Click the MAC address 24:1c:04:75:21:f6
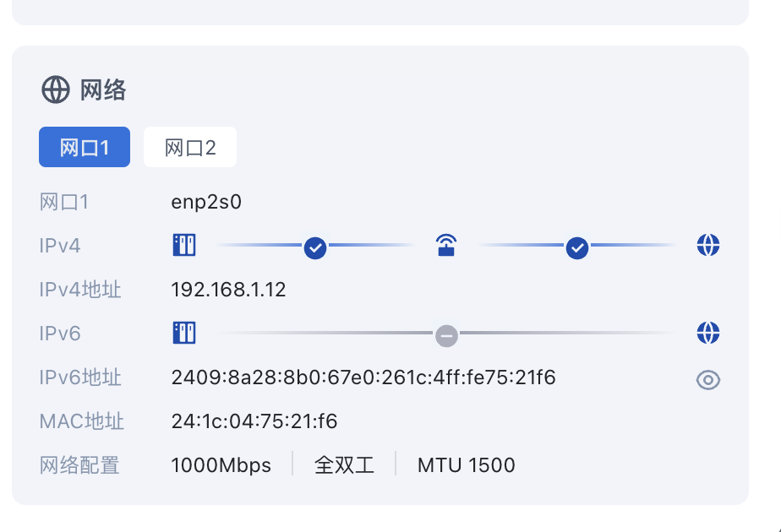The image size is (781, 532). [x=254, y=421]
